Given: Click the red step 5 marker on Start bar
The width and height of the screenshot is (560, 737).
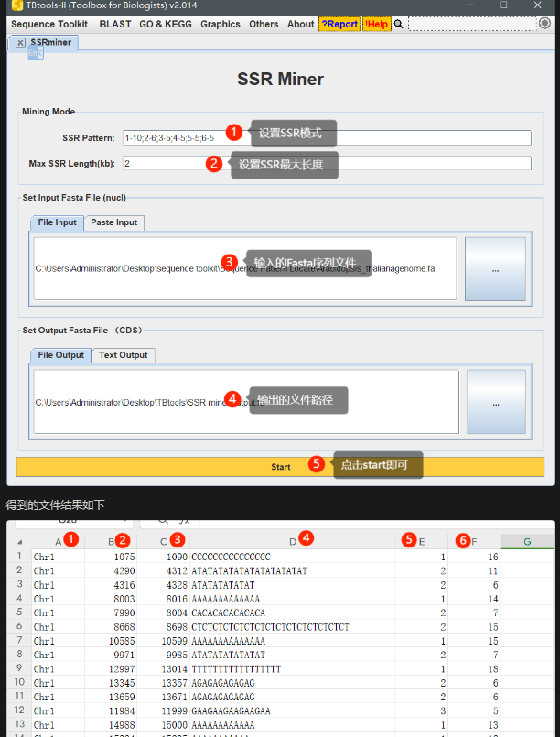Looking at the screenshot, I should tap(317, 464).
